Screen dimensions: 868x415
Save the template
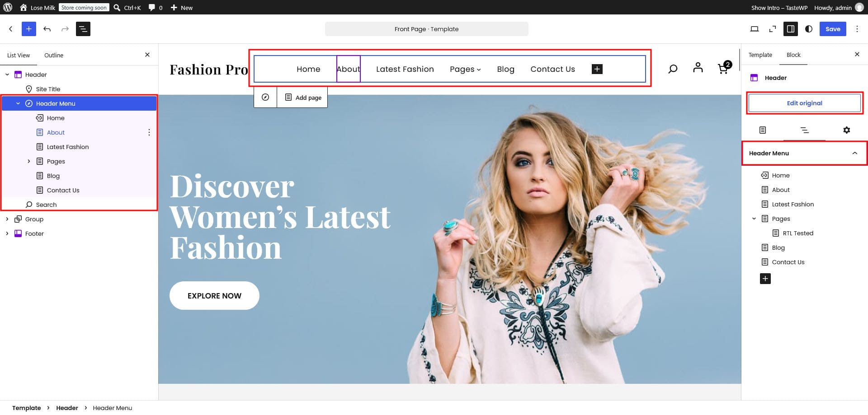[x=832, y=29]
